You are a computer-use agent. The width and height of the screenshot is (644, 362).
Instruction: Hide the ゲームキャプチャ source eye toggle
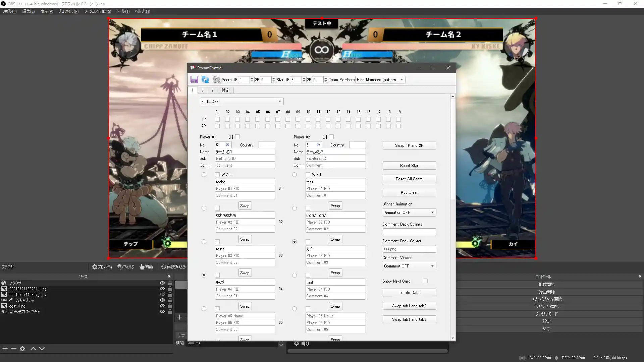coord(162,300)
